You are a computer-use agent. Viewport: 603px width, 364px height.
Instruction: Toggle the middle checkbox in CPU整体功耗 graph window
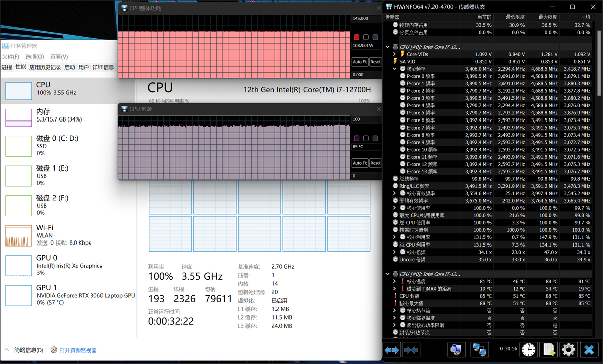[x=366, y=37]
